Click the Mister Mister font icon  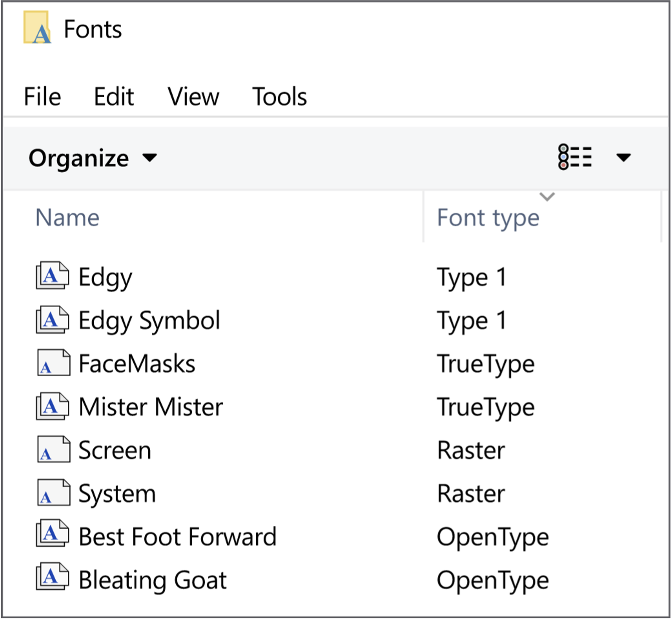(52, 407)
